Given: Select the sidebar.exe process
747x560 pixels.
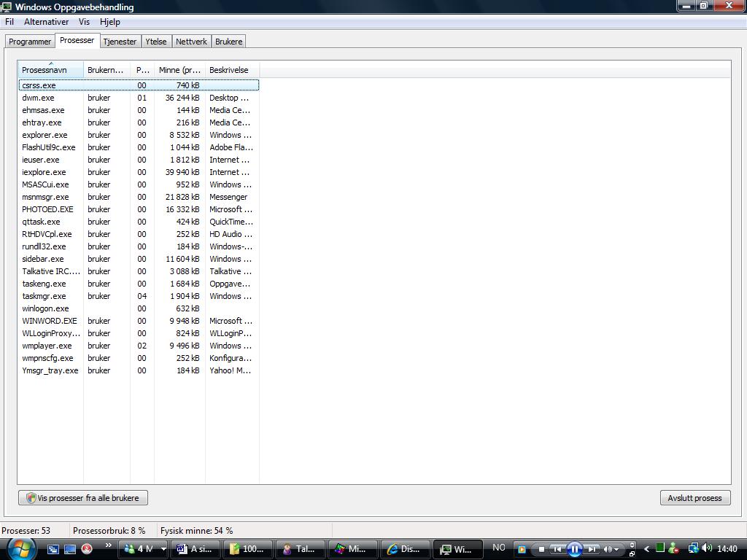Looking at the screenshot, I should [139, 259].
